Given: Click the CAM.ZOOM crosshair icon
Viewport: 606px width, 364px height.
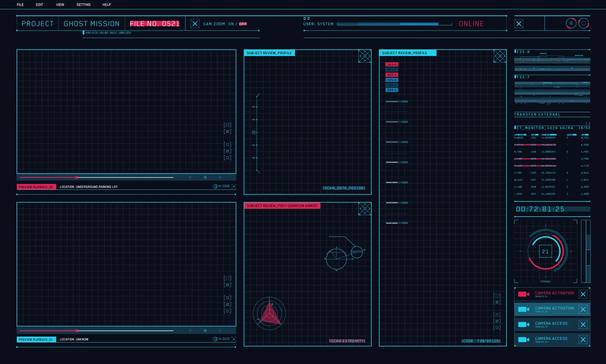Looking at the screenshot, I should pos(196,23).
